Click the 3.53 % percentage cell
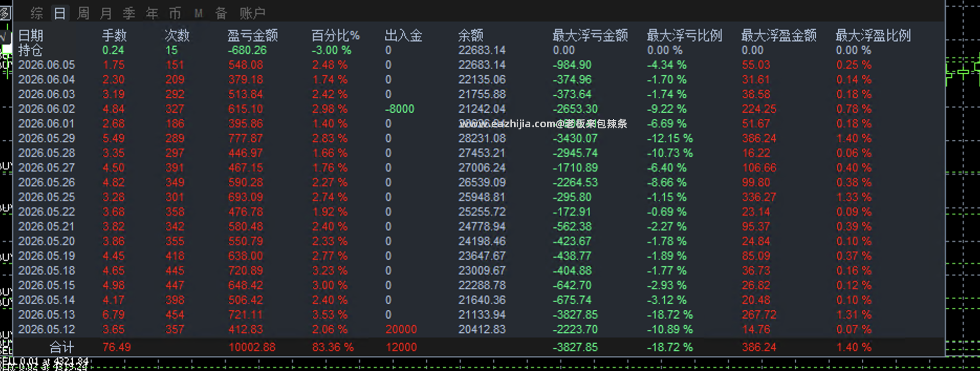This screenshot has height=371, width=980. point(330,314)
